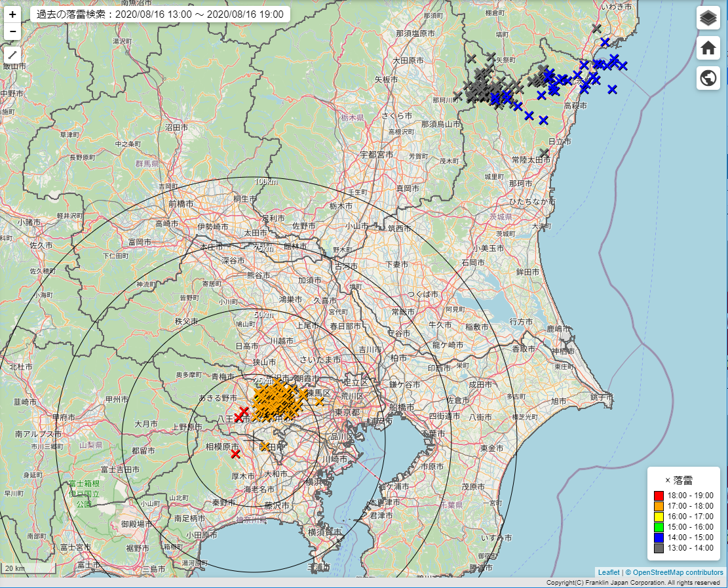Image resolution: width=728 pixels, height=588 pixels.
Task: Click the home icon to reset map view
Action: [x=708, y=48]
